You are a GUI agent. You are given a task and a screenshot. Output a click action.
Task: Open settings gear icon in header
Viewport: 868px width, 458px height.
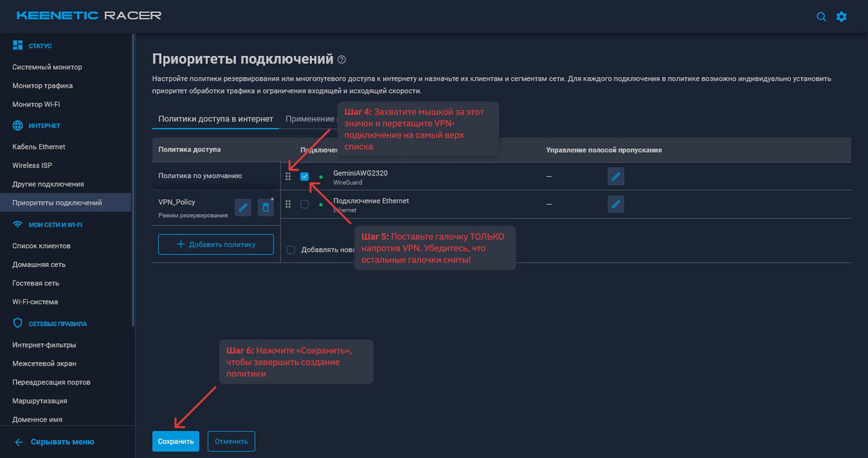pos(841,17)
